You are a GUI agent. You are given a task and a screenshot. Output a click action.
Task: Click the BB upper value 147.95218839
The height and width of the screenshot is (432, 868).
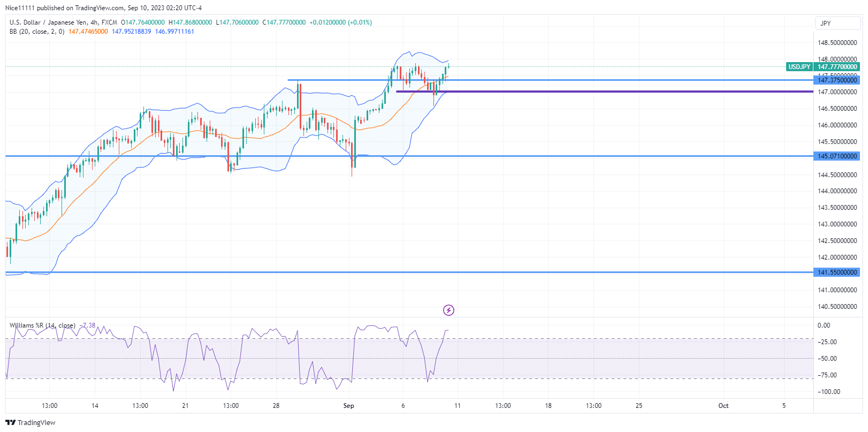[x=131, y=32]
